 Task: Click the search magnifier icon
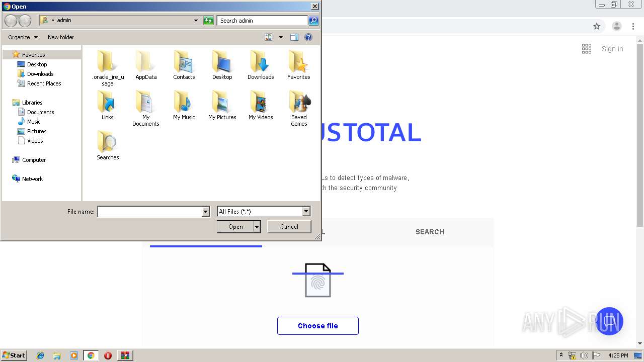[x=313, y=21]
